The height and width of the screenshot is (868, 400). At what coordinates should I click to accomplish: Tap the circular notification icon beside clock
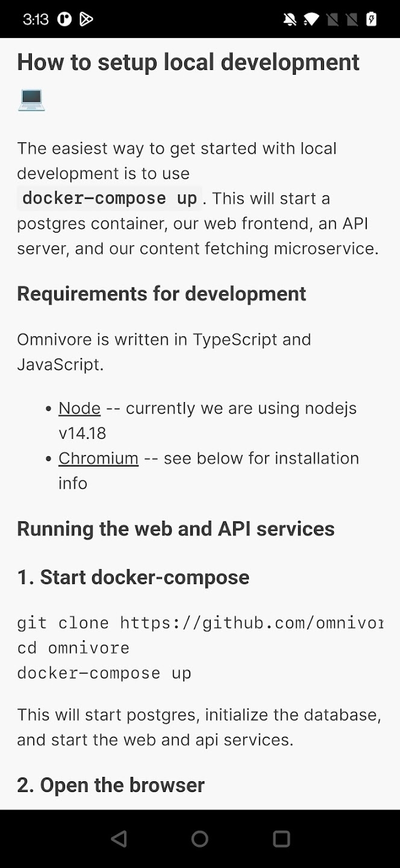64,19
